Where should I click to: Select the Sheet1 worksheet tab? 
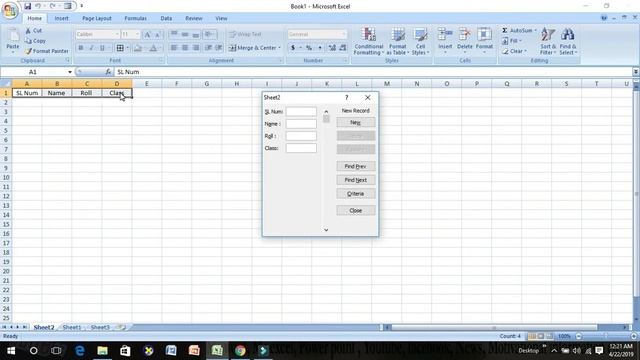point(72,327)
